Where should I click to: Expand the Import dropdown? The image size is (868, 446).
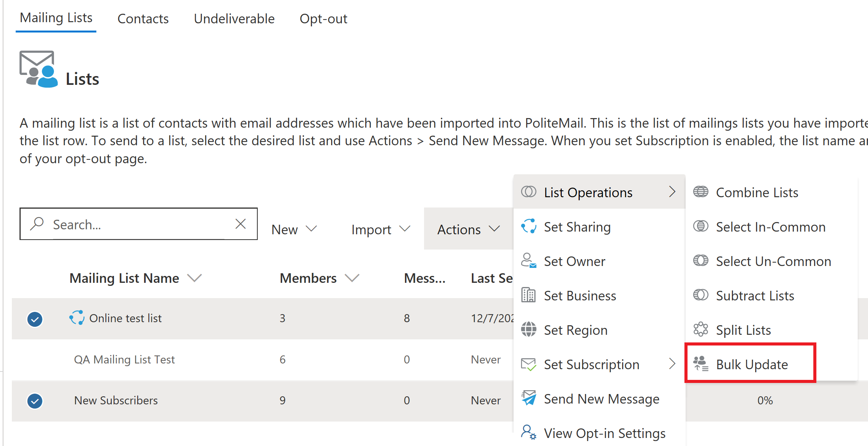click(x=380, y=229)
